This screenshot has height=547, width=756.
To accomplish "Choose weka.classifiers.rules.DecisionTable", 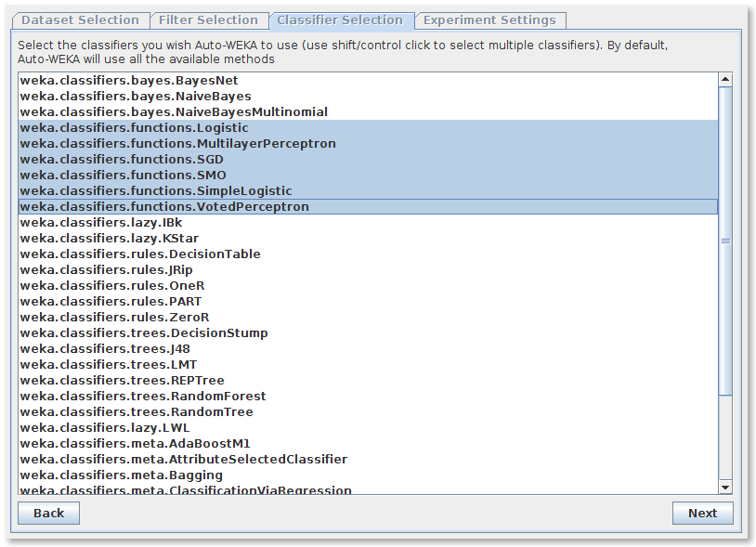I will click(x=369, y=254).
